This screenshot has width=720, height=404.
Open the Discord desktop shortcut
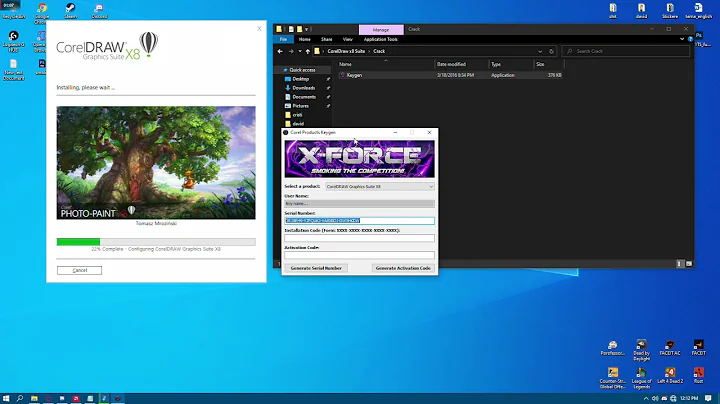coord(99,11)
